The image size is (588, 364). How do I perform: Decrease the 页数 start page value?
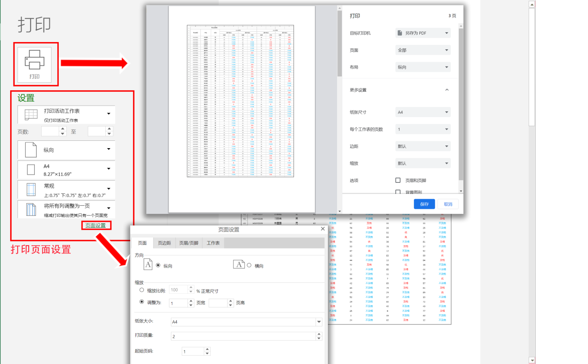[x=62, y=133]
